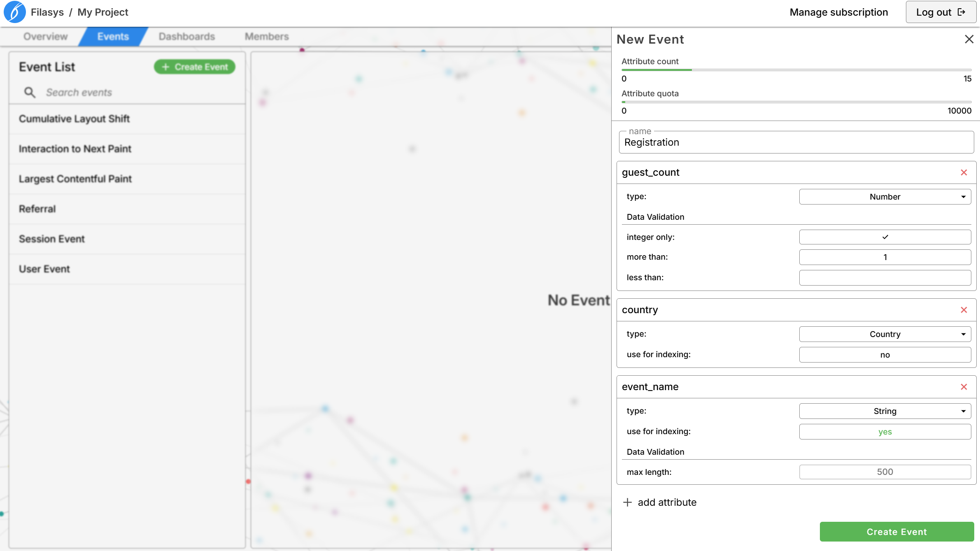Expand the country type dropdown
This screenshot has width=980, height=551.
pyautogui.click(x=885, y=334)
